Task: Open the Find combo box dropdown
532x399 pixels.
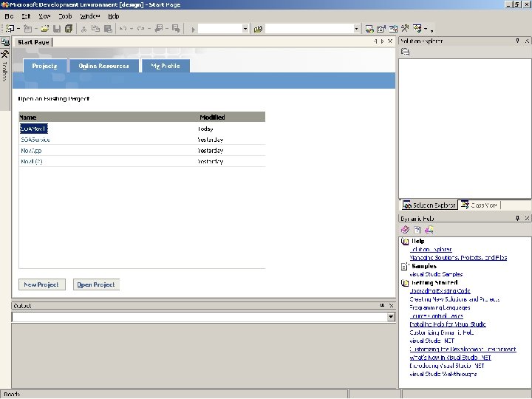Action: tap(356, 29)
